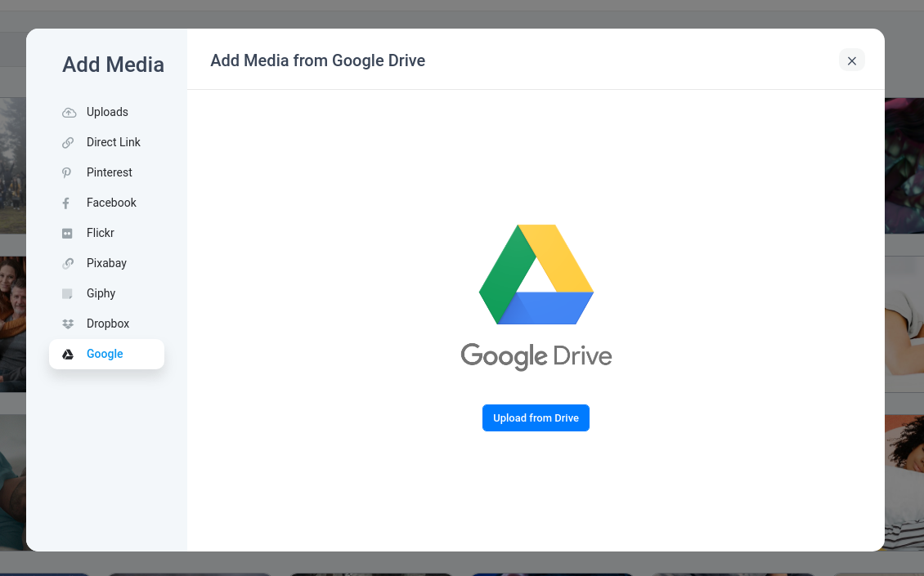Click the Pinterest logo icon
This screenshot has width=924, height=576.
click(66, 172)
